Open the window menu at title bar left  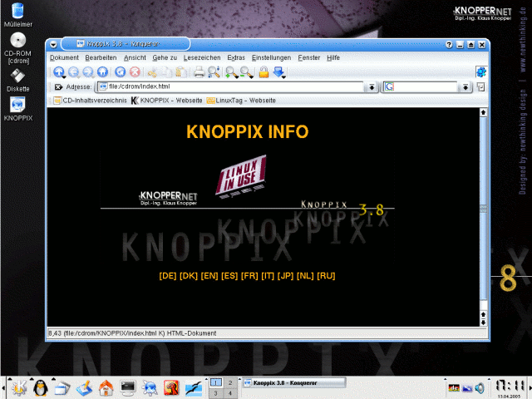click(53, 44)
